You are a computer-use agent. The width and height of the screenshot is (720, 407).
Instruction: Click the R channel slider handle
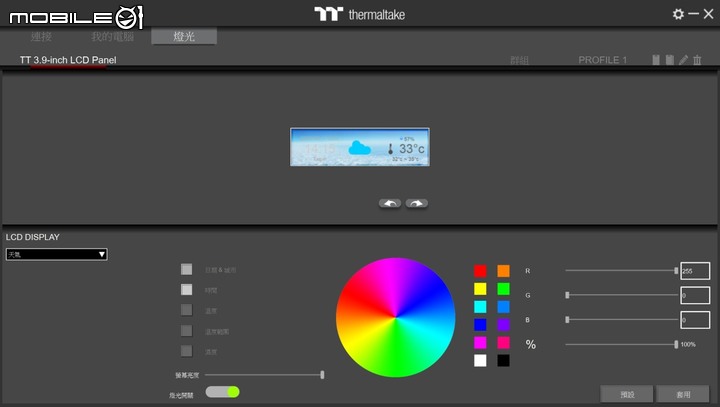point(676,271)
